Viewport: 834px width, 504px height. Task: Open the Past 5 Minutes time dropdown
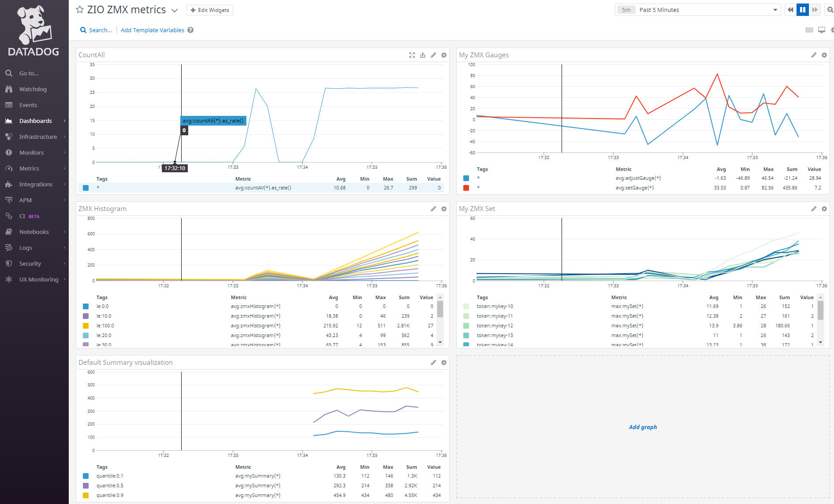click(x=698, y=10)
